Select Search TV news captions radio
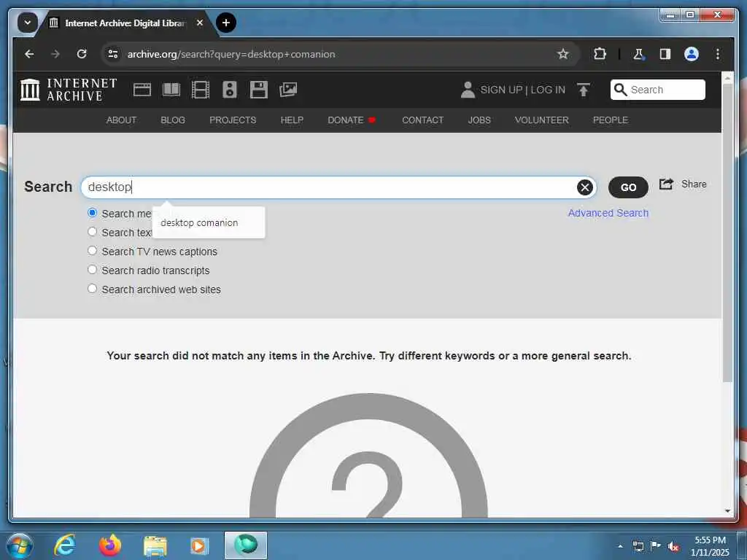 point(93,251)
